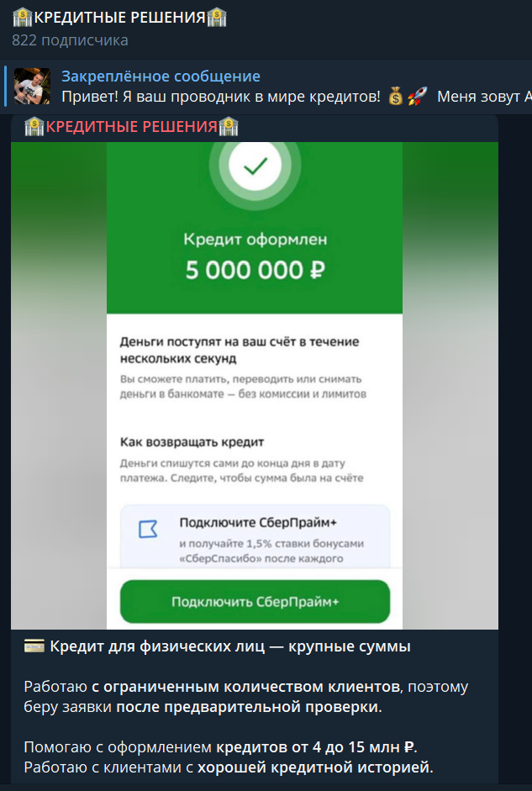Screen dimensions: 532x791
Task: Click the bank emoji after the red author name
Action: coord(229,127)
